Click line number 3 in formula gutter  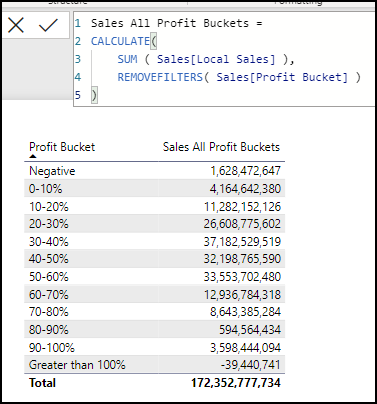78,59
